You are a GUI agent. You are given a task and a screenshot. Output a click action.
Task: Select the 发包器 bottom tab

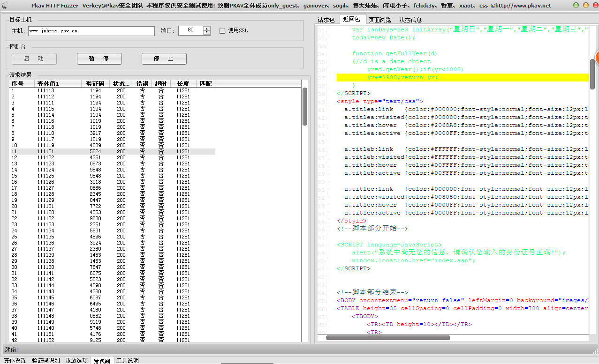tap(102, 360)
